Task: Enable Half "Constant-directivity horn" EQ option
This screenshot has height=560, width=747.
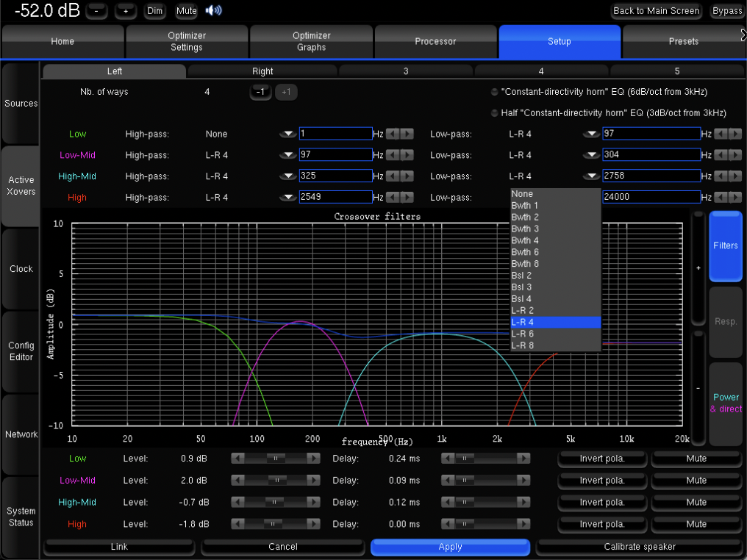Action: [x=495, y=113]
